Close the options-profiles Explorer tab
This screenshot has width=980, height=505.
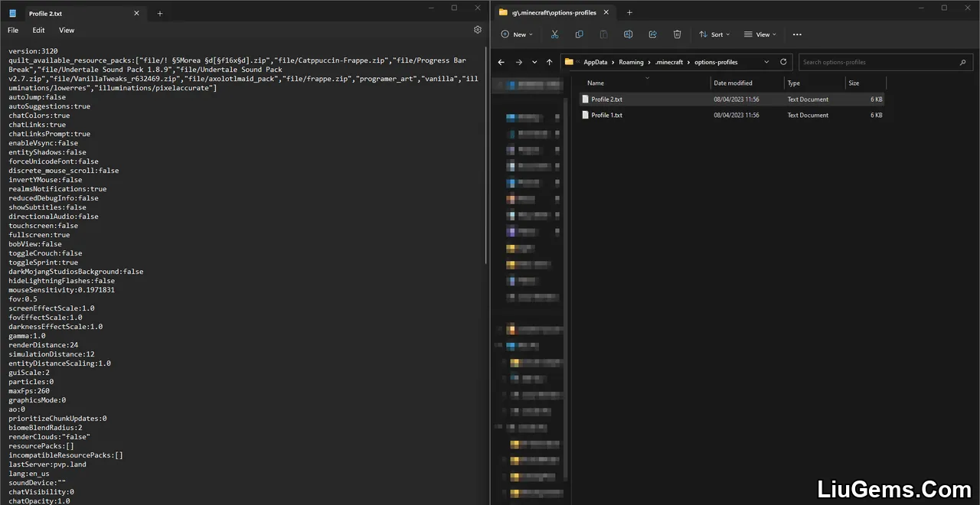[x=606, y=12]
